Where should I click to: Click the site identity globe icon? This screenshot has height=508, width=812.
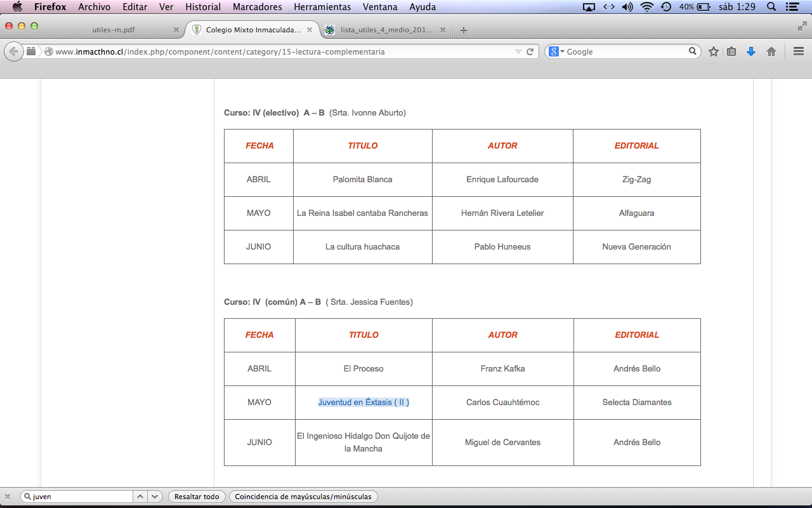(49, 51)
